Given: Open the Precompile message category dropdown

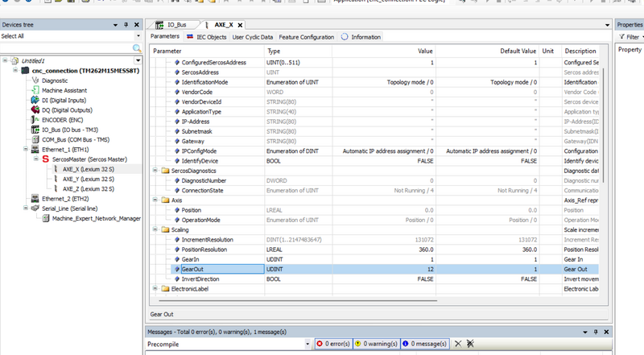Looking at the screenshot, I should 307,344.
